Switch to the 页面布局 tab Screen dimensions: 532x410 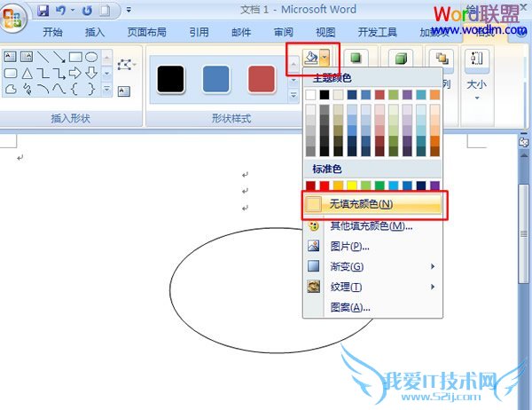146,32
